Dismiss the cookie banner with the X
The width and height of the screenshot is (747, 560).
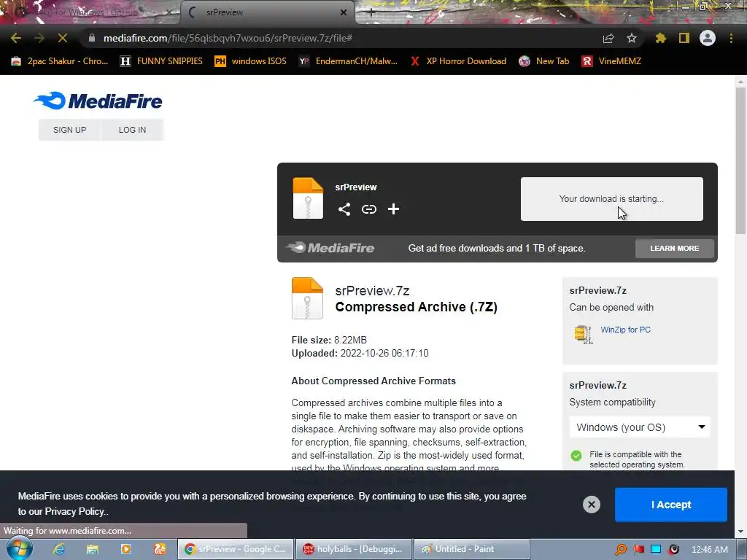pos(591,505)
